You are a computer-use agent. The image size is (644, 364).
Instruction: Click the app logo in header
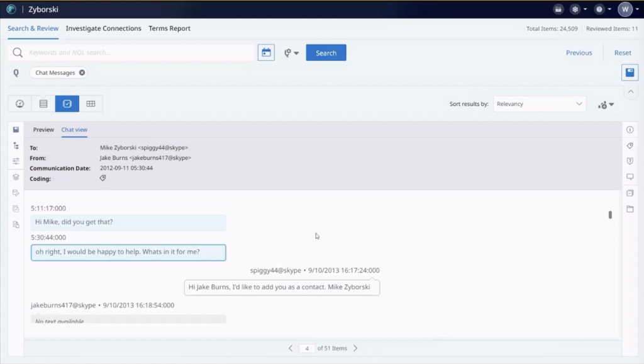click(x=11, y=9)
